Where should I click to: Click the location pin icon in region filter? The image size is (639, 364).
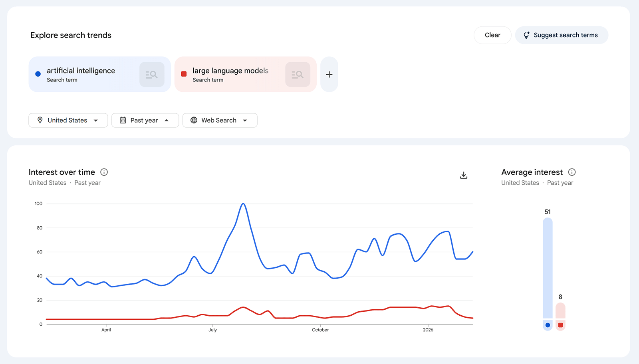pyautogui.click(x=40, y=120)
